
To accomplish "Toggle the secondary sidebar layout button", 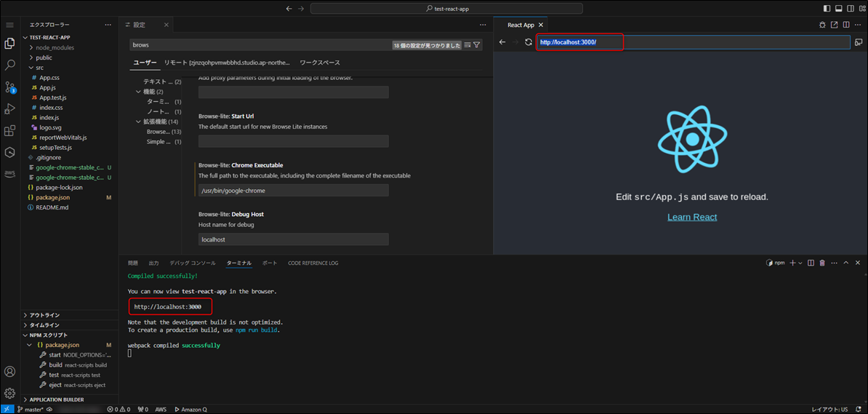I will coord(849,9).
